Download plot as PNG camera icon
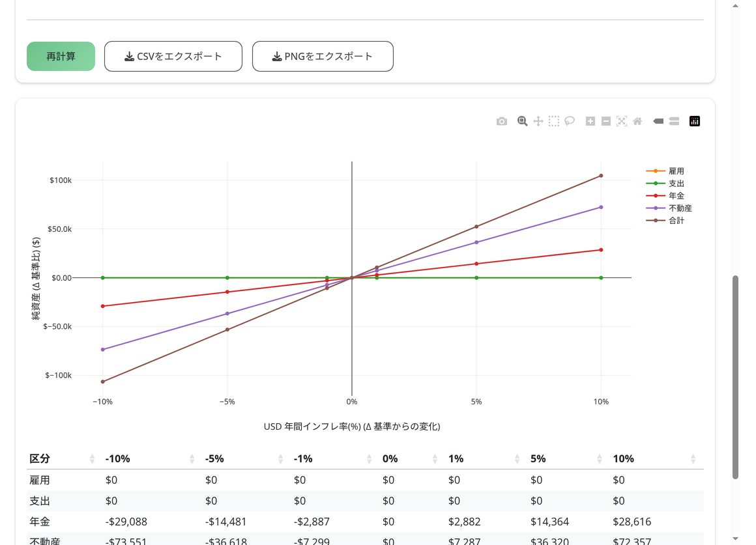 tap(501, 121)
